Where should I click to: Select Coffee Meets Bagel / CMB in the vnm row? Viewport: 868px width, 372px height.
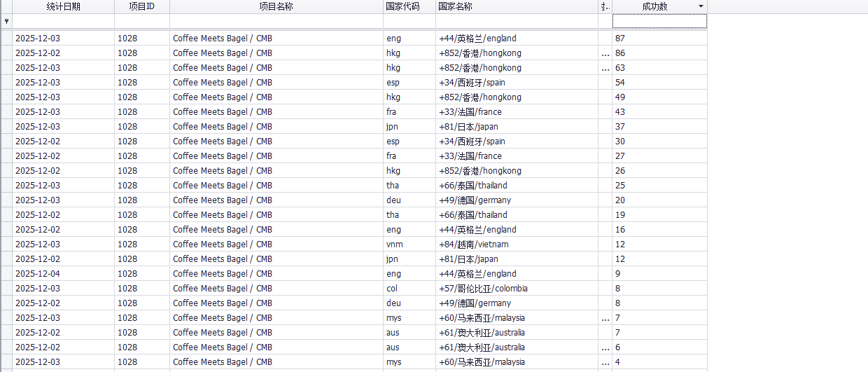[x=276, y=244]
